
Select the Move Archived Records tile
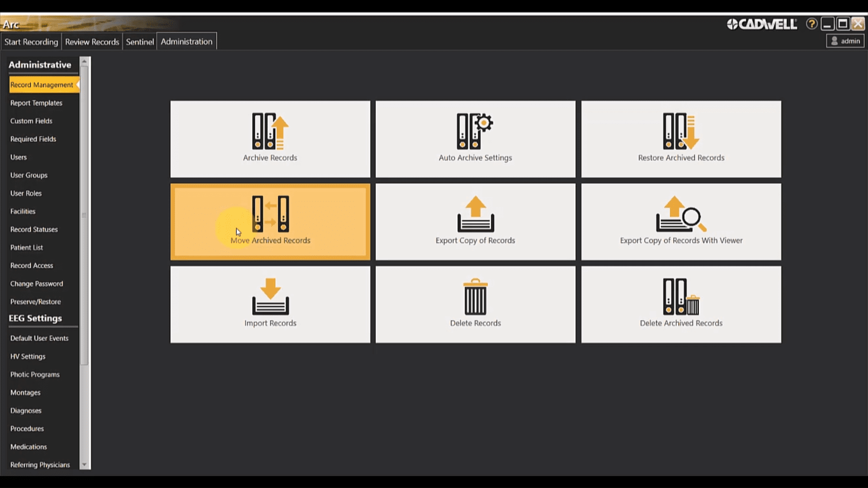270,221
